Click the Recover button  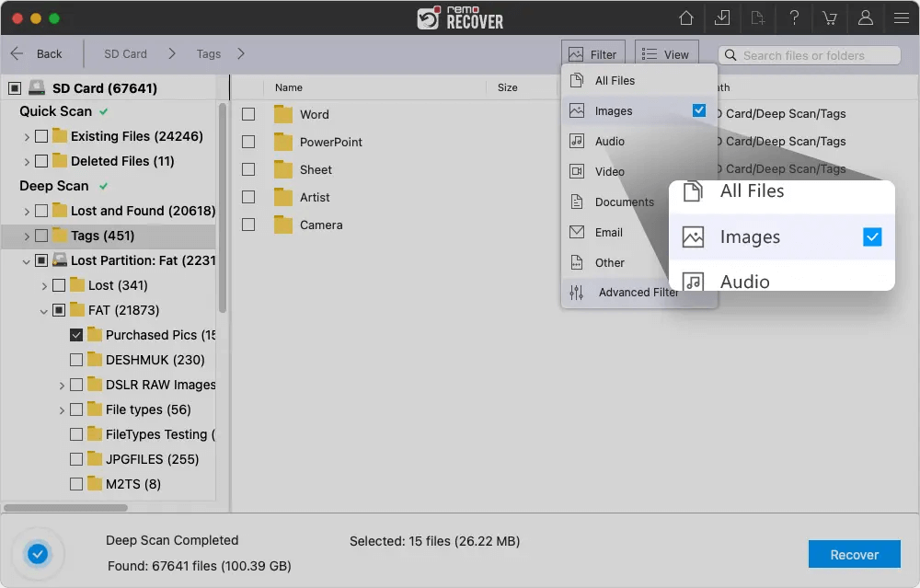(854, 554)
